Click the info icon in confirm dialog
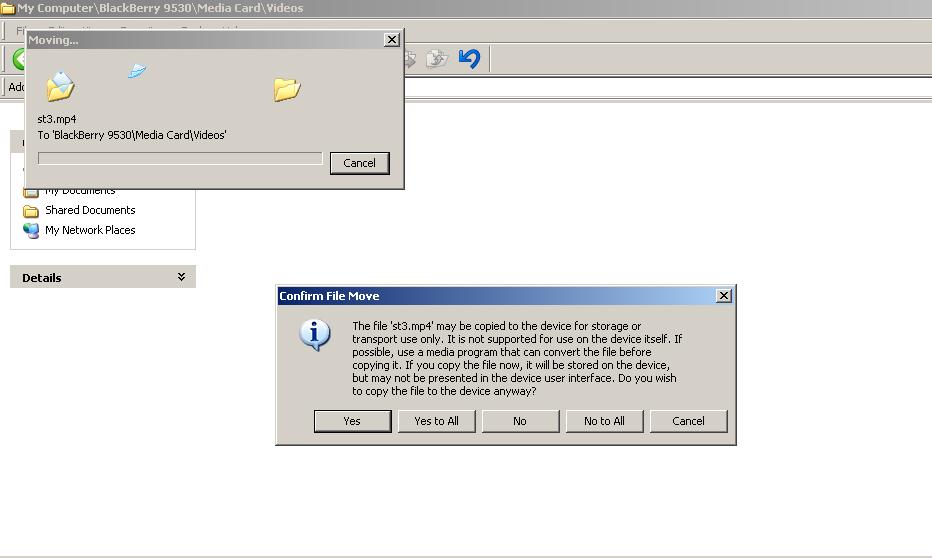This screenshot has width=932, height=558. 314,335
